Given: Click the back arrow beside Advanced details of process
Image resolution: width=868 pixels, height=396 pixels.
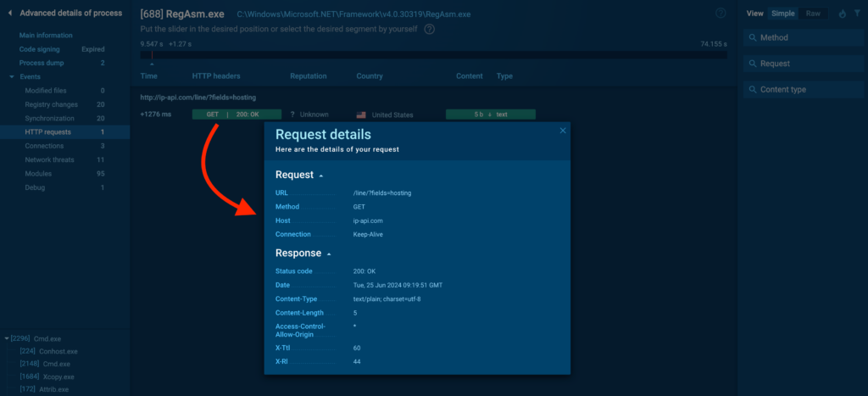Looking at the screenshot, I should point(9,13).
